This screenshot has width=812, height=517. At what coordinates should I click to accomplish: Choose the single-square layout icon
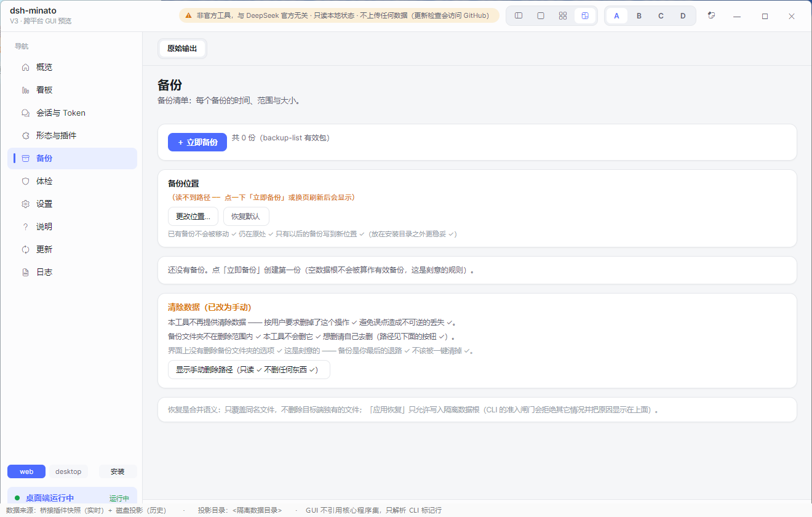(x=541, y=16)
